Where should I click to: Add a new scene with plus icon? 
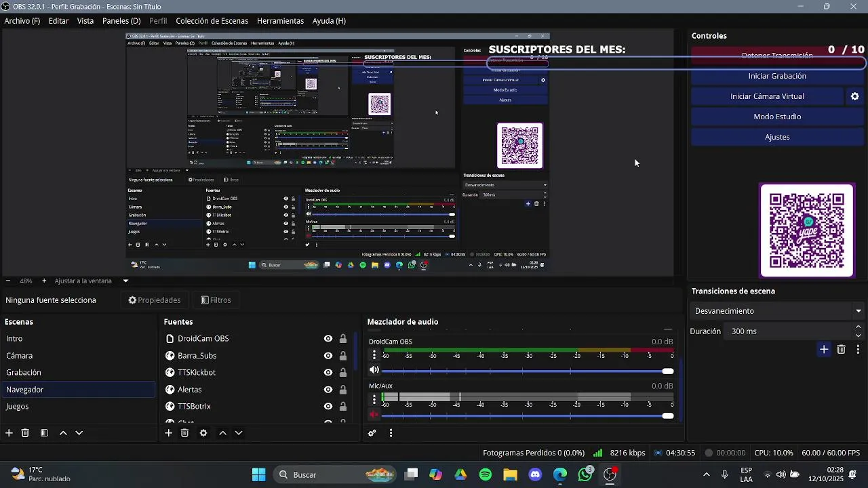[x=9, y=433]
